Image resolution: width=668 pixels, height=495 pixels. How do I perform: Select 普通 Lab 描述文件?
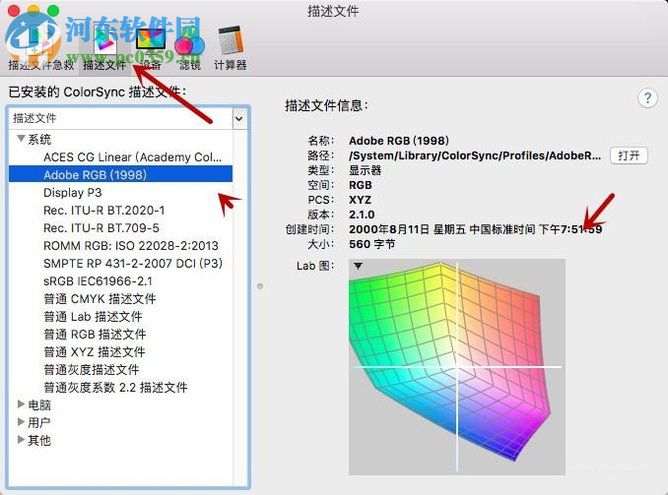[121, 317]
